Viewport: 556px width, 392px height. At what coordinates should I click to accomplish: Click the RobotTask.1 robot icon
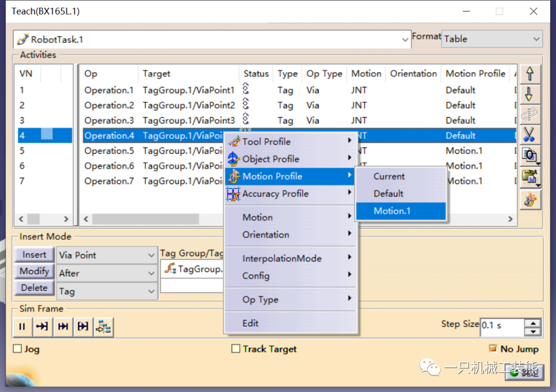click(23, 39)
